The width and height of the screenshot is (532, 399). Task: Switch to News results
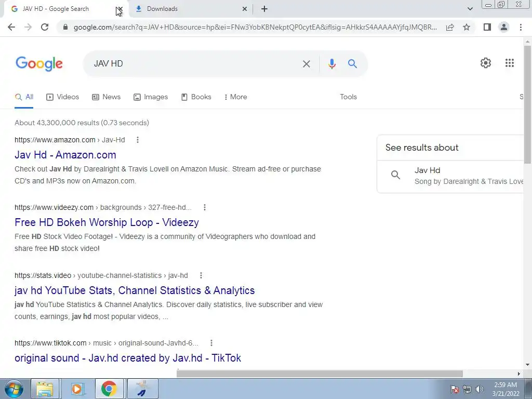[x=106, y=97]
